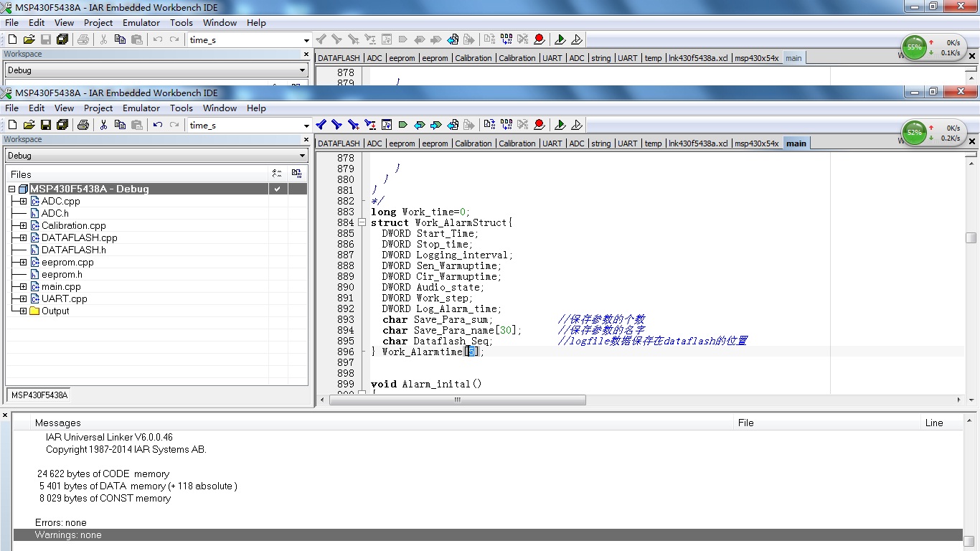Click Navigate Forward icon in front window toolbar
The image size is (980, 551).
click(x=468, y=125)
